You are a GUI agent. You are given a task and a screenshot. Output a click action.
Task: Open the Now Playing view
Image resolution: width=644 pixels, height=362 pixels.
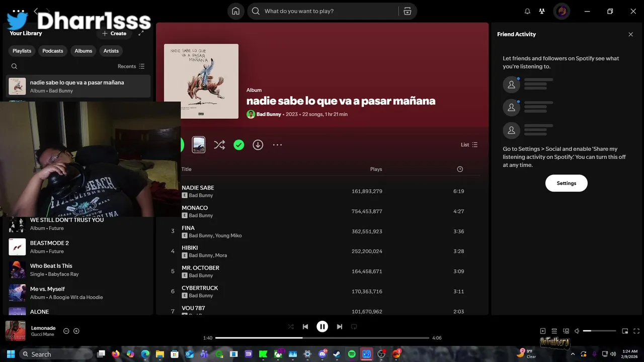(543, 331)
